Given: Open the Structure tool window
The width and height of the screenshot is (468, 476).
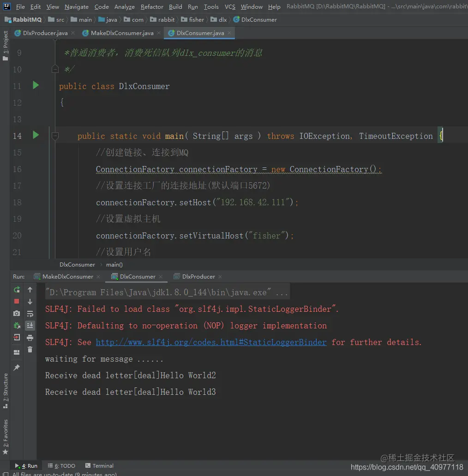Looking at the screenshot, I should (x=5, y=390).
